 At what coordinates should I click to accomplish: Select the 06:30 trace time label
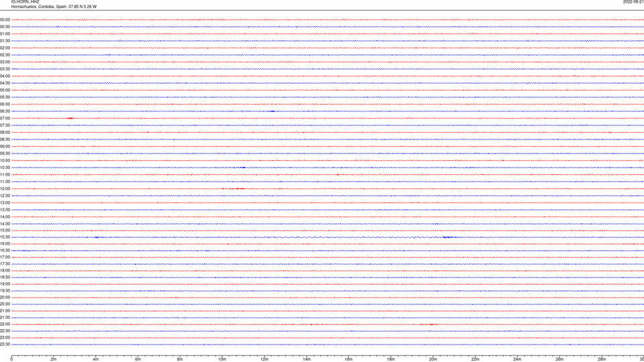click(5, 111)
